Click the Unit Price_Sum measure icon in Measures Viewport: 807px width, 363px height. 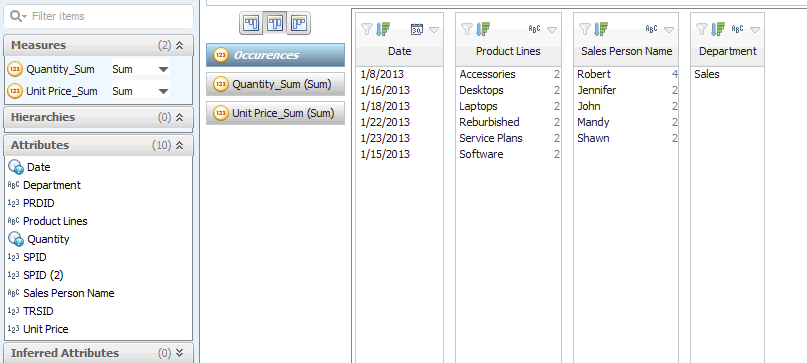pos(16,91)
